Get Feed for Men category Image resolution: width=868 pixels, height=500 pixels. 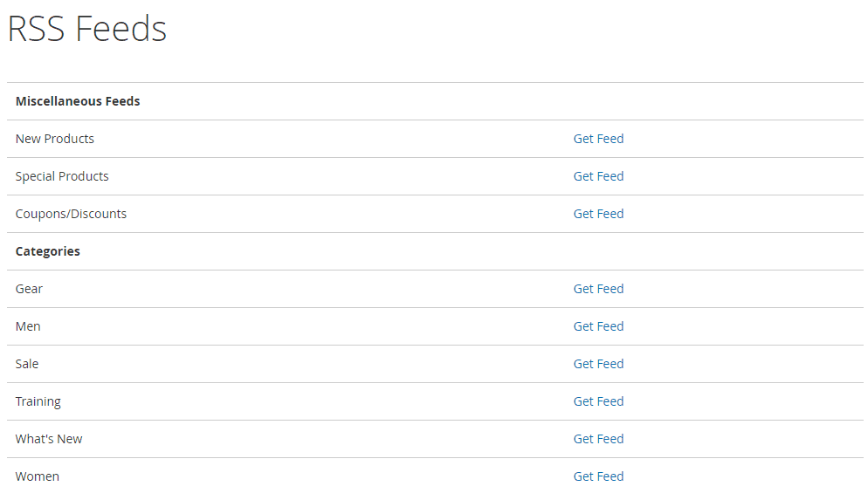click(x=598, y=327)
